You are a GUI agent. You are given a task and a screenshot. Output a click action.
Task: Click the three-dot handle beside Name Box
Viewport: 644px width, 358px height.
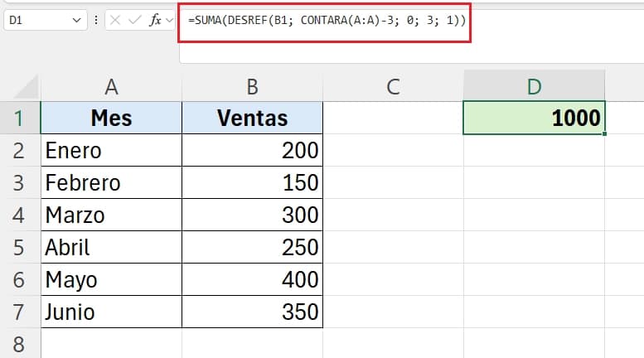(x=96, y=20)
